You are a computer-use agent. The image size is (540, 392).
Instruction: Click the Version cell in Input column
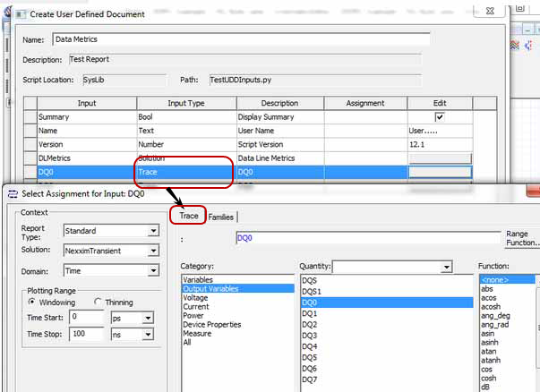click(x=87, y=145)
